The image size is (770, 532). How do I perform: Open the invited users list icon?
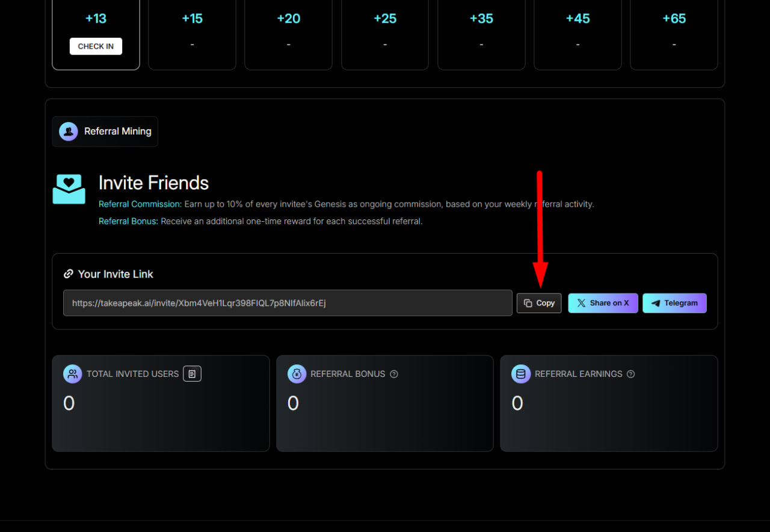point(192,374)
